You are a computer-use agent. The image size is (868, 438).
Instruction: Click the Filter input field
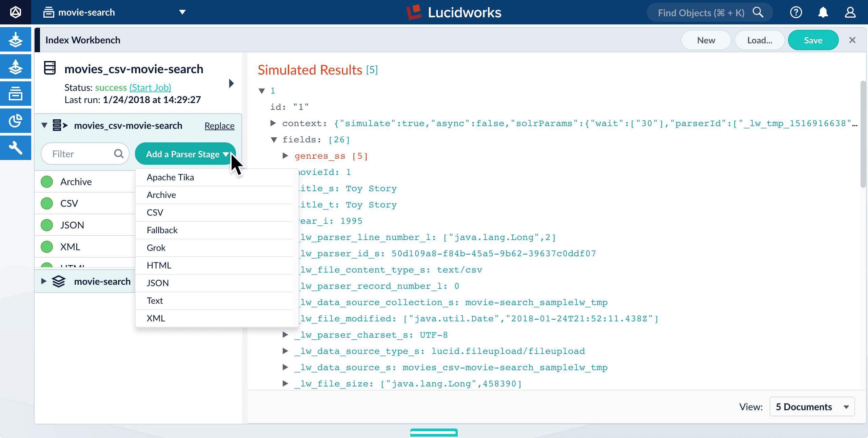click(85, 154)
